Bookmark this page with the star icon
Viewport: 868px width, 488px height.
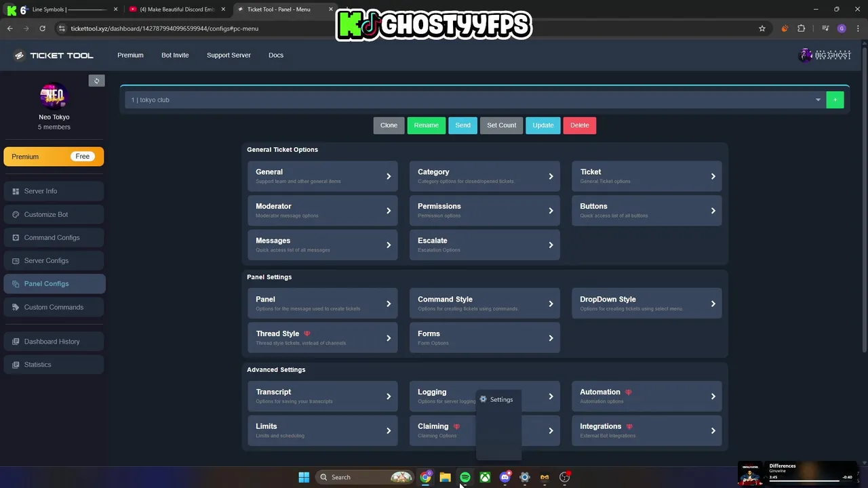(762, 28)
